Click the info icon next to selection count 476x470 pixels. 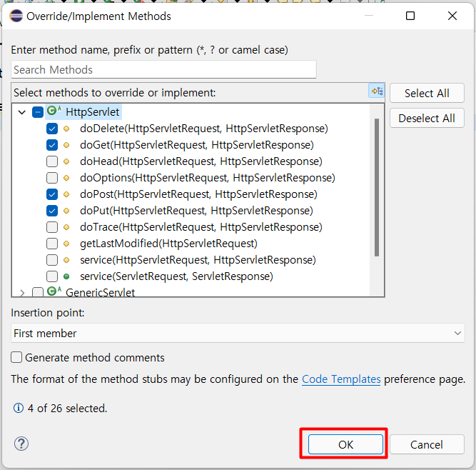click(19, 408)
